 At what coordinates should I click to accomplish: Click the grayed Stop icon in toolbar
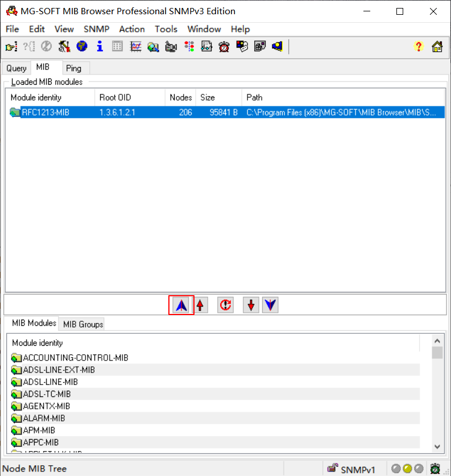(47, 47)
